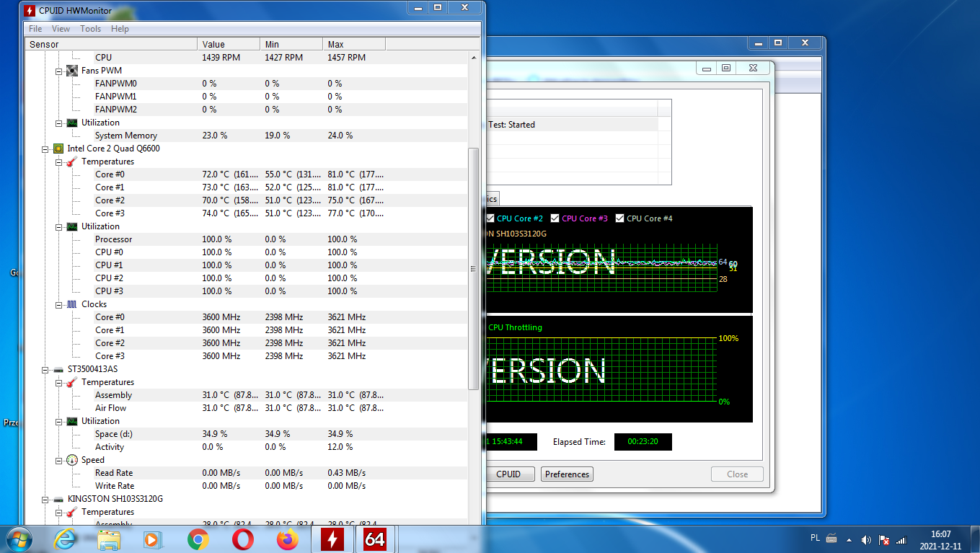Screen dimensions: 980x553
Task: Click the HWMonitor lightning icon in the title bar
Action: click(x=30, y=11)
